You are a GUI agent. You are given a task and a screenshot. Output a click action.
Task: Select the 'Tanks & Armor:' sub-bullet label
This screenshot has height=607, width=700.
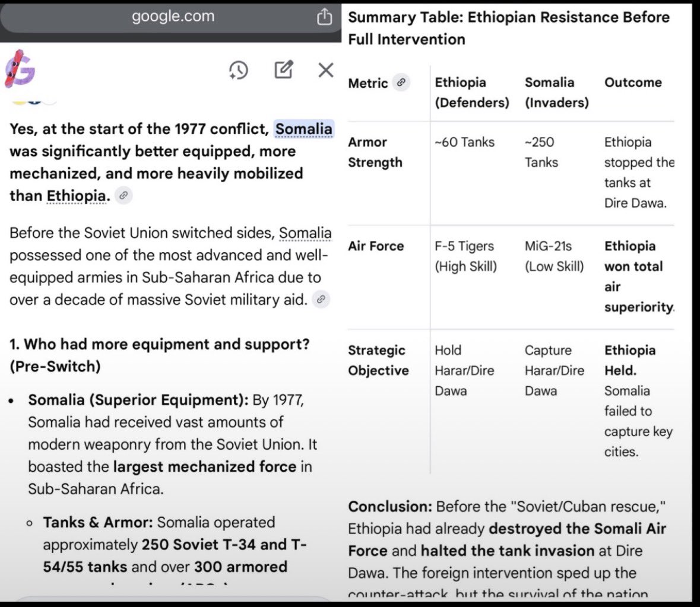click(98, 522)
